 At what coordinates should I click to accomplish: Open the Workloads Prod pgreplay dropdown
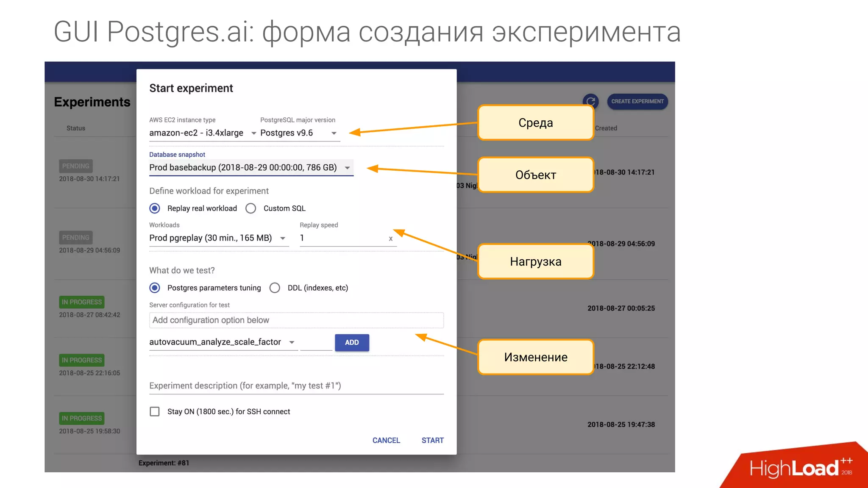click(219, 238)
